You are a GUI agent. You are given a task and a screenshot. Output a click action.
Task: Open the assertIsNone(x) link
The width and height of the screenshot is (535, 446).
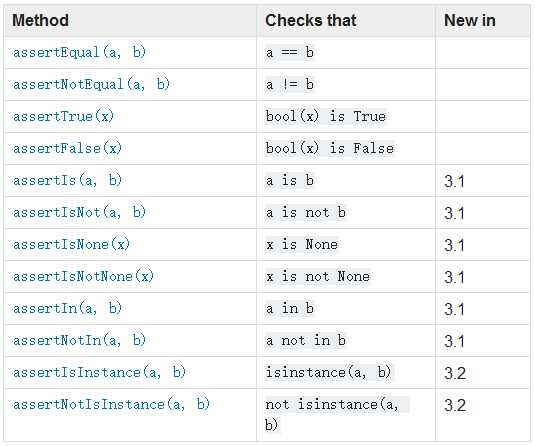click(x=72, y=244)
